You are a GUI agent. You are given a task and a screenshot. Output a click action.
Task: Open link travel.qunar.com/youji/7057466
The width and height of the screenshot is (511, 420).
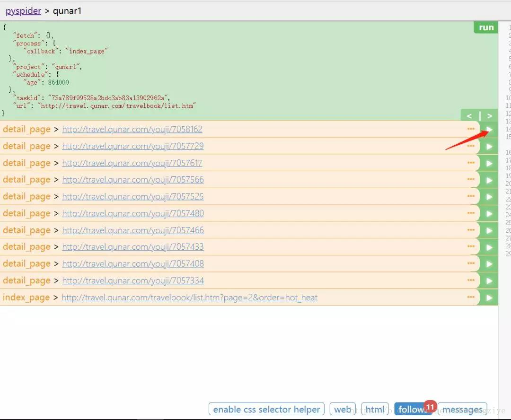133,230
